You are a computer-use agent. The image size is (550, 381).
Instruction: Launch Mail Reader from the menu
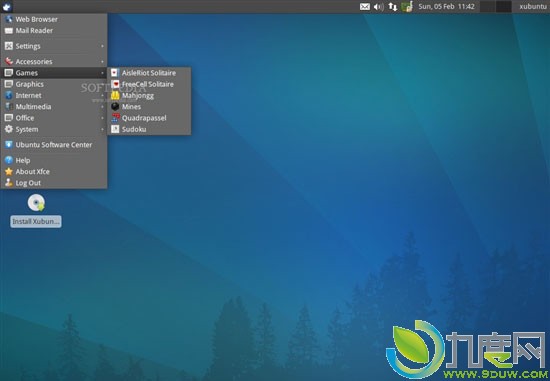click(x=54, y=31)
